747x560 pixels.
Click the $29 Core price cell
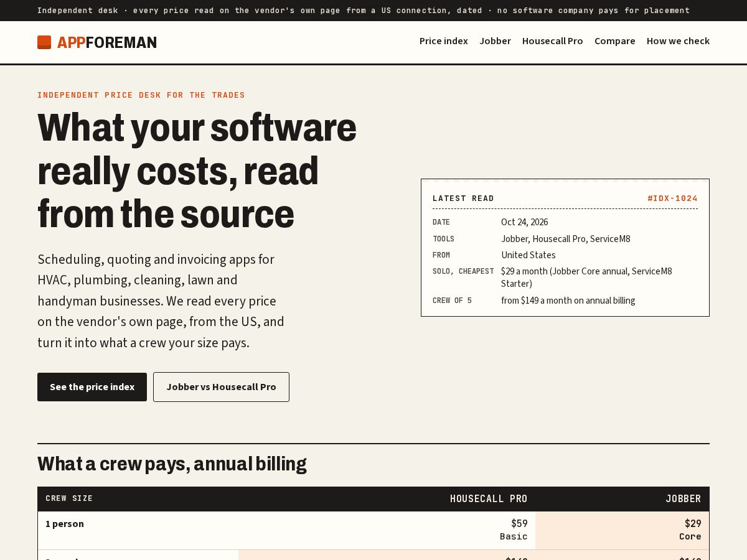622,530
